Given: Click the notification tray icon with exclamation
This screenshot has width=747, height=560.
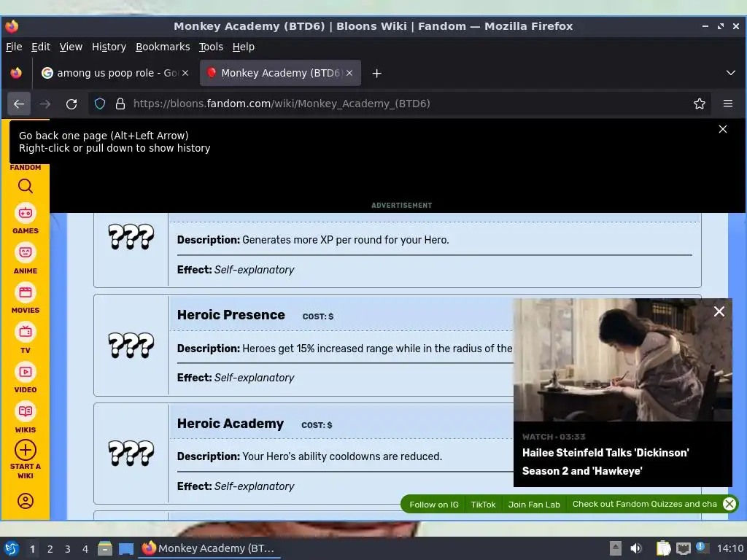Looking at the screenshot, I should coord(701,548).
